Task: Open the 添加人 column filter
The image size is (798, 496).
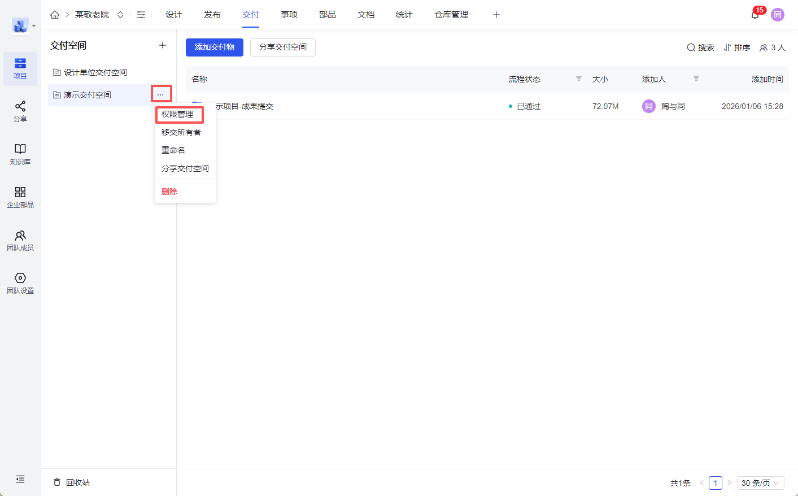Action: 696,78
